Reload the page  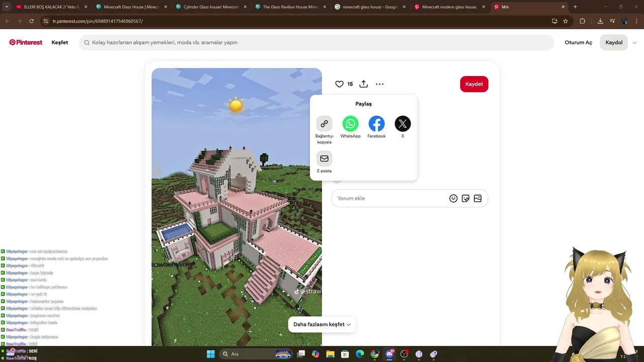[32, 21]
